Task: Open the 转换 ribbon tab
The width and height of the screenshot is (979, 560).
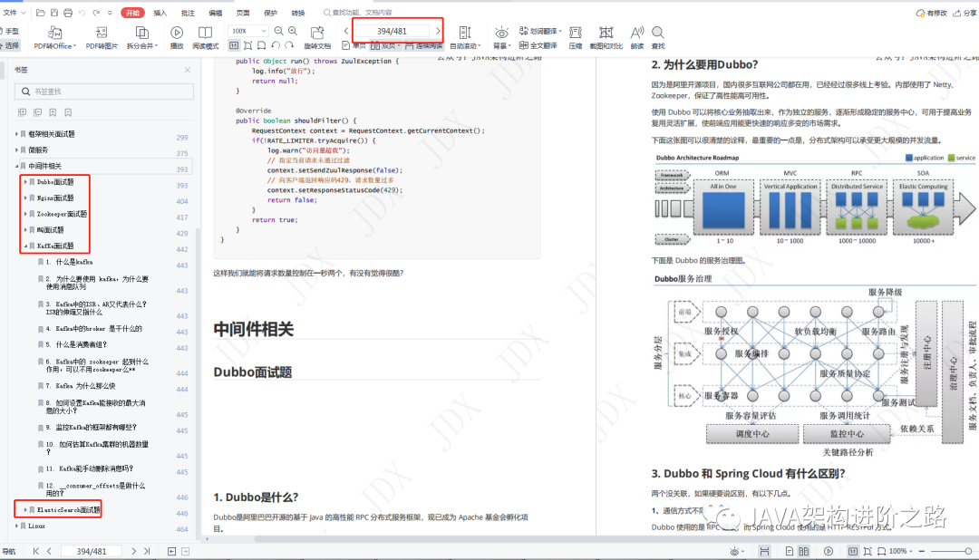Action: click(x=298, y=13)
